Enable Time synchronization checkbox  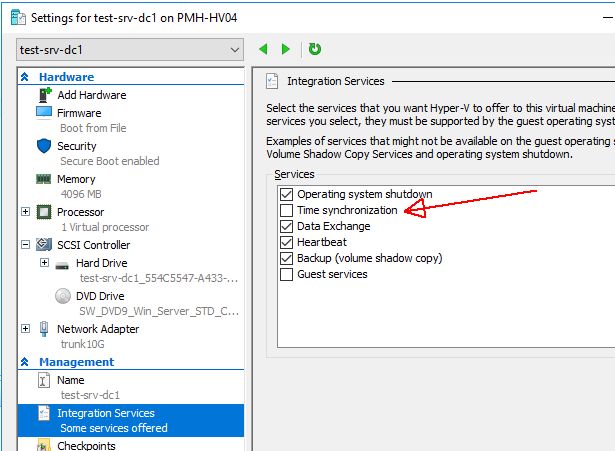[286, 210]
